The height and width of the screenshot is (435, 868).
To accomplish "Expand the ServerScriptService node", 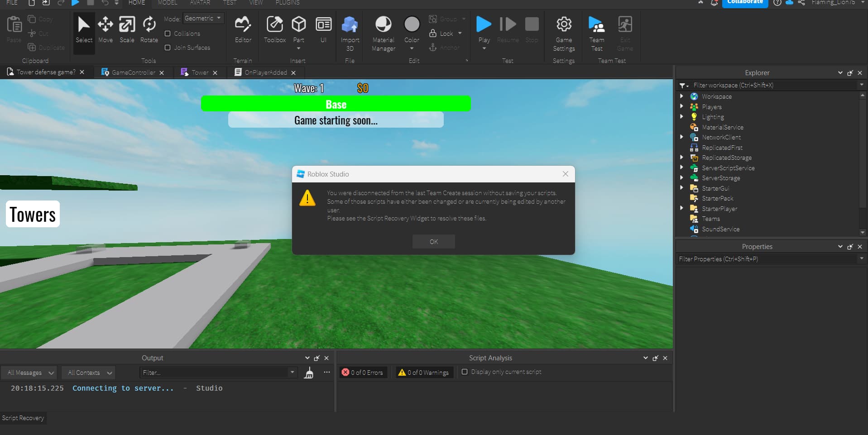I will (x=681, y=167).
